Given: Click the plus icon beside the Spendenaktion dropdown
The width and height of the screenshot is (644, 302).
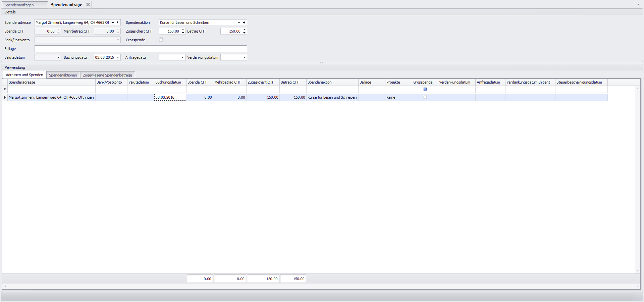Looking at the screenshot, I should pyautogui.click(x=244, y=22).
